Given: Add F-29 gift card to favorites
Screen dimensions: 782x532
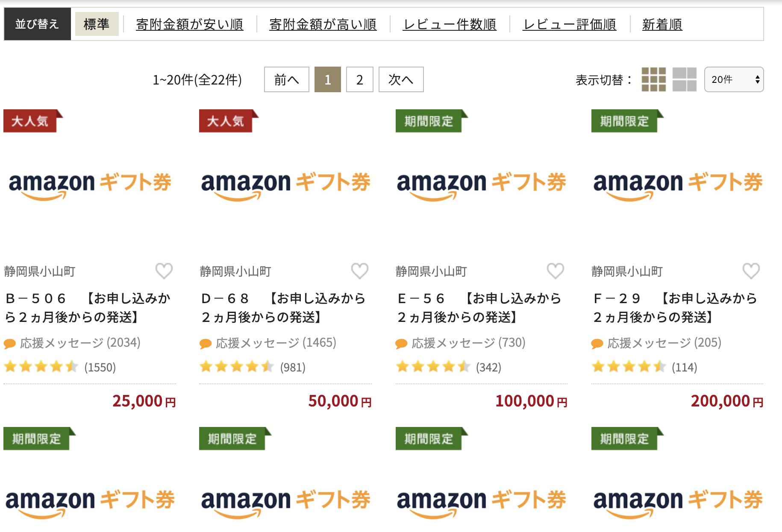Looking at the screenshot, I should tap(751, 271).
